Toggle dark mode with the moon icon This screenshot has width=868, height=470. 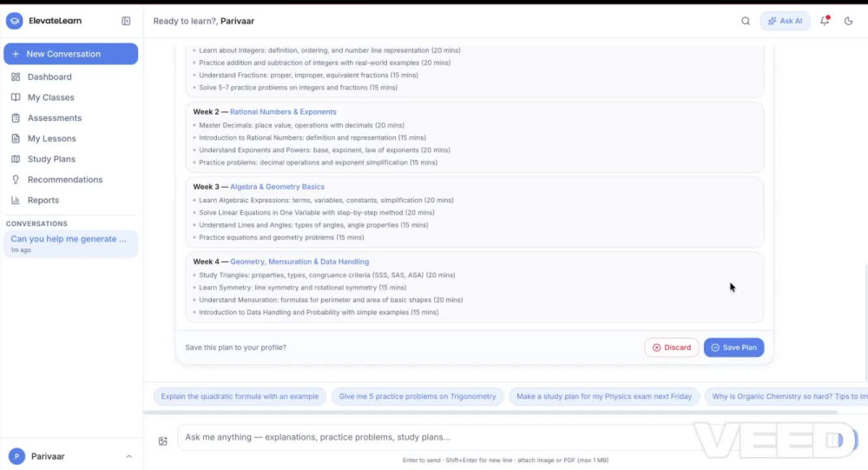[849, 21]
